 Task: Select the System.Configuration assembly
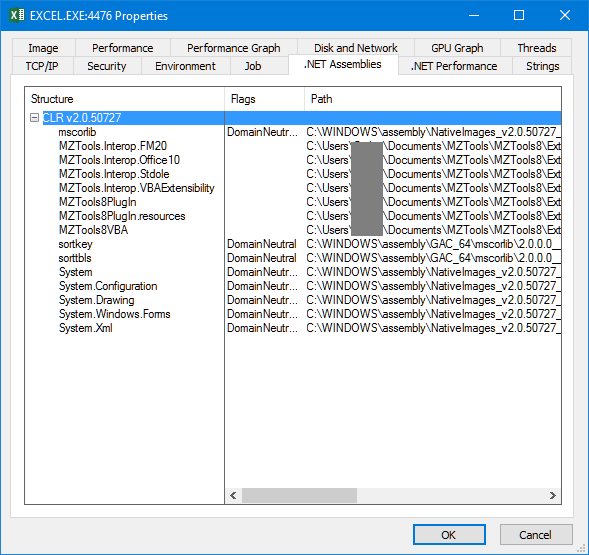click(x=108, y=286)
